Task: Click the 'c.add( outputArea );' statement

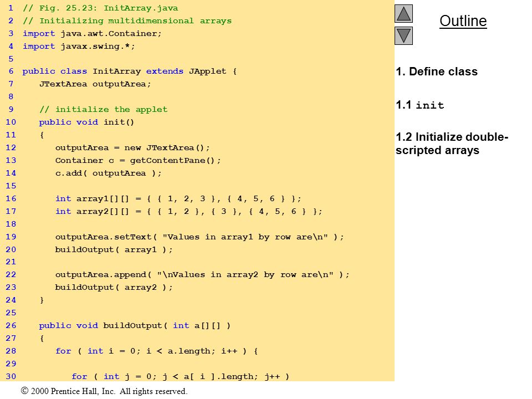Action: click(109, 173)
